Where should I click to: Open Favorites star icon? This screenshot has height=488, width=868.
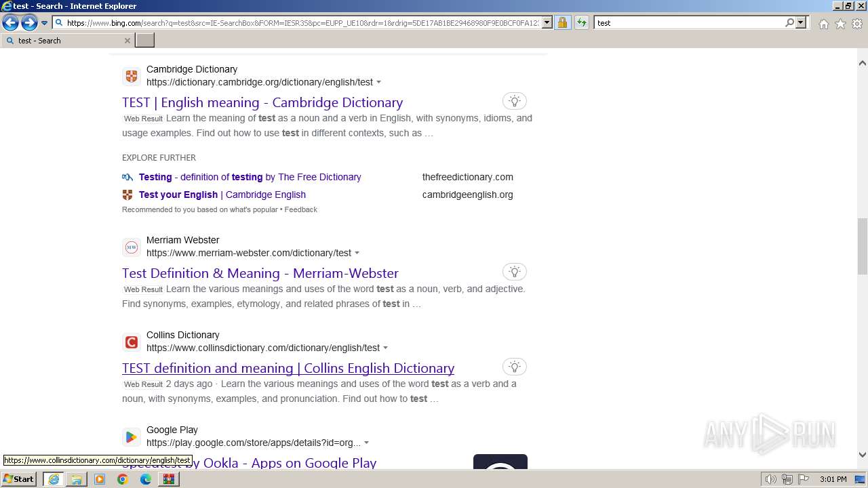(x=840, y=24)
